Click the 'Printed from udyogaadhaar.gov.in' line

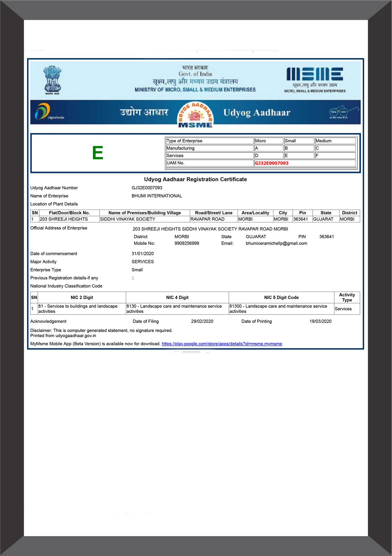point(63,336)
